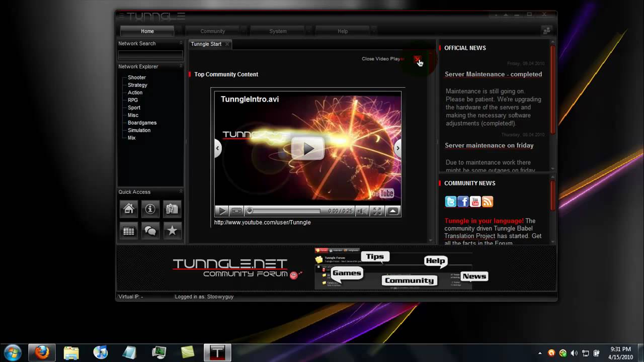Image resolution: width=644 pixels, height=362 pixels.
Task: Open the Mix category
Action: [131, 138]
